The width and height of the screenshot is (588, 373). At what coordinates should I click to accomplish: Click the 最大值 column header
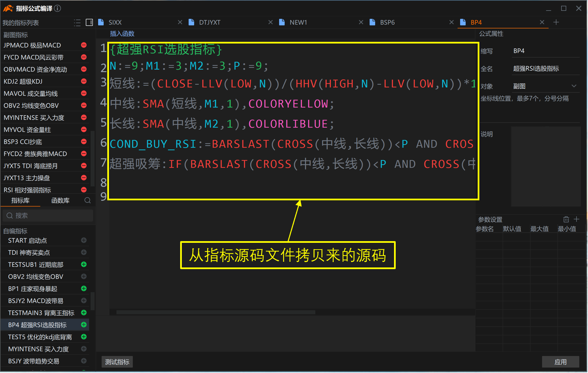click(x=539, y=229)
